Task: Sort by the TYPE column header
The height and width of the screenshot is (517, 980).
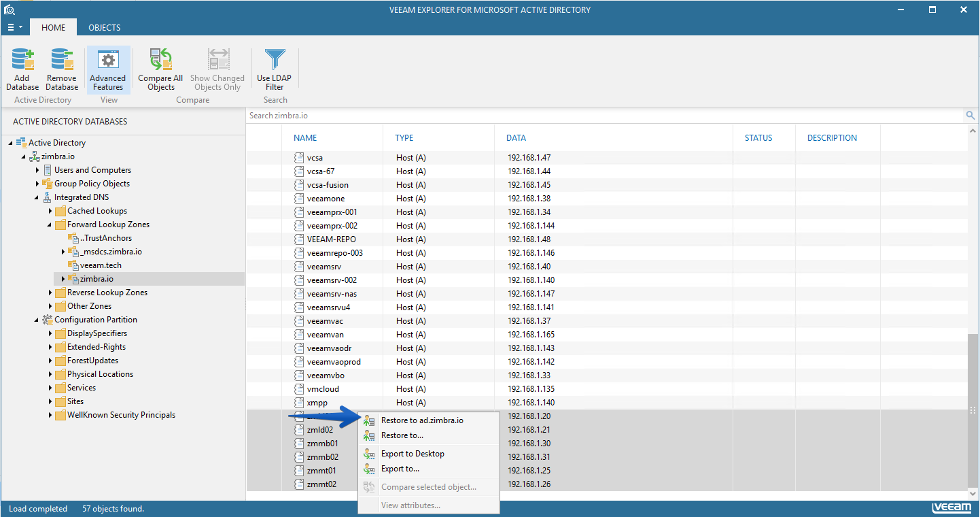Action: click(404, 138)
